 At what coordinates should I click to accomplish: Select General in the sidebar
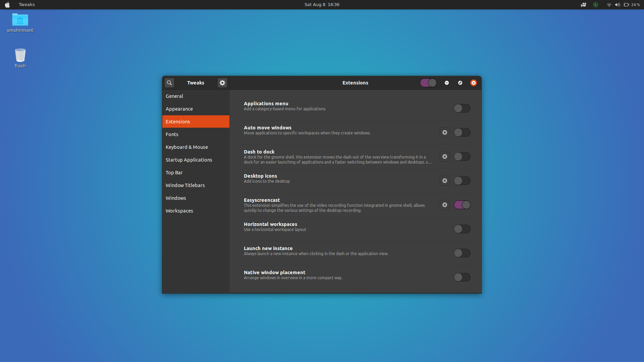(x=196, y=96)
